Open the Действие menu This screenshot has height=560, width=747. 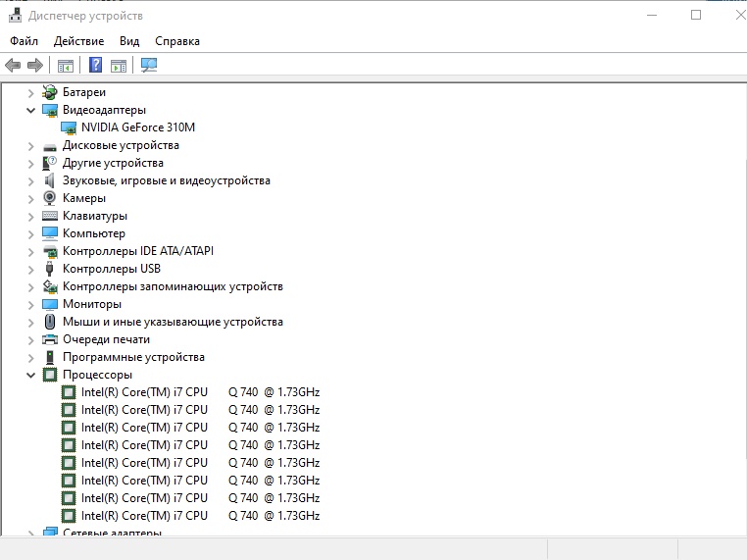[x=78, y=41]
